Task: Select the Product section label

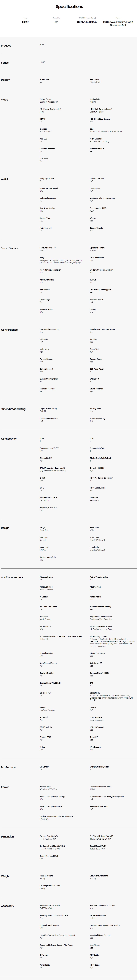Action: pyautogui.click(x=6, y=46)
